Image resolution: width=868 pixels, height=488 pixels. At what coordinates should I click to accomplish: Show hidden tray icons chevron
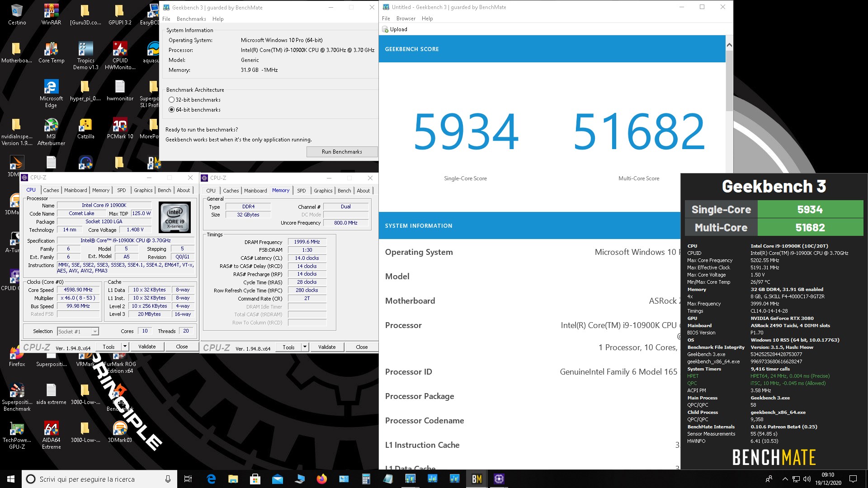coord(785,479)
